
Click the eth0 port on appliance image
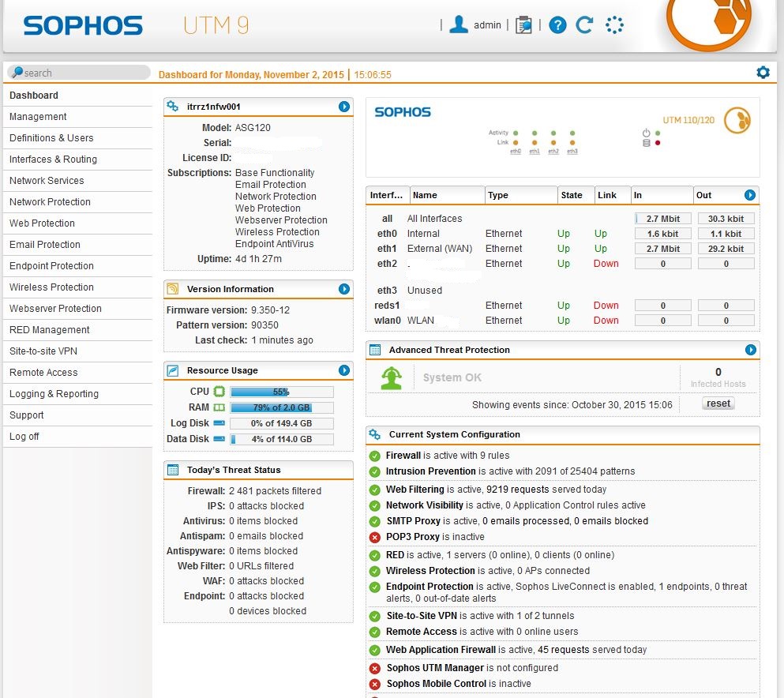(515, 151)
